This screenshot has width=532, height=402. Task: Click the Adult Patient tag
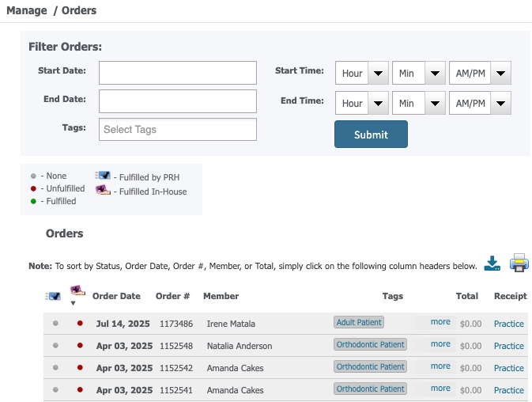(x=359, y=322)
